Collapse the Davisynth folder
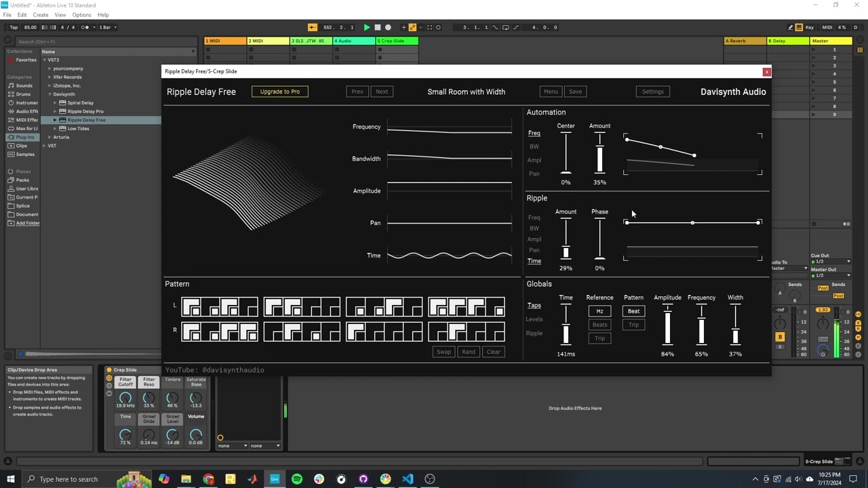Viewport: 868px width, 488px height. (x=50, y=94)
